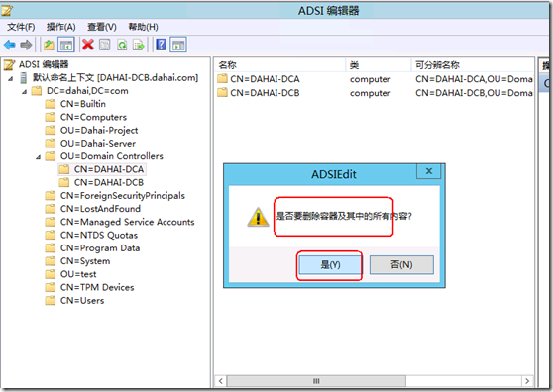Toggle the Show/Hide Console Tree icon
The image size is (553, 392).
pos(66,45)
